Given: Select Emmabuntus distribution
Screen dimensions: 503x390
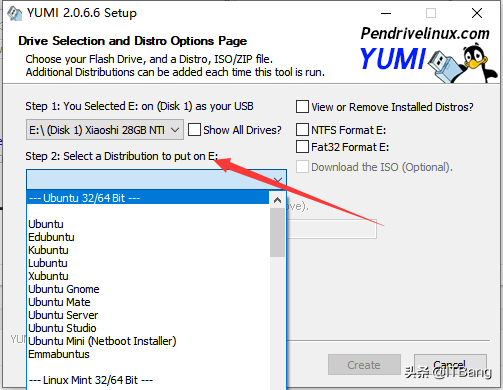Looking at the screenshot, I should coord(148,354).
